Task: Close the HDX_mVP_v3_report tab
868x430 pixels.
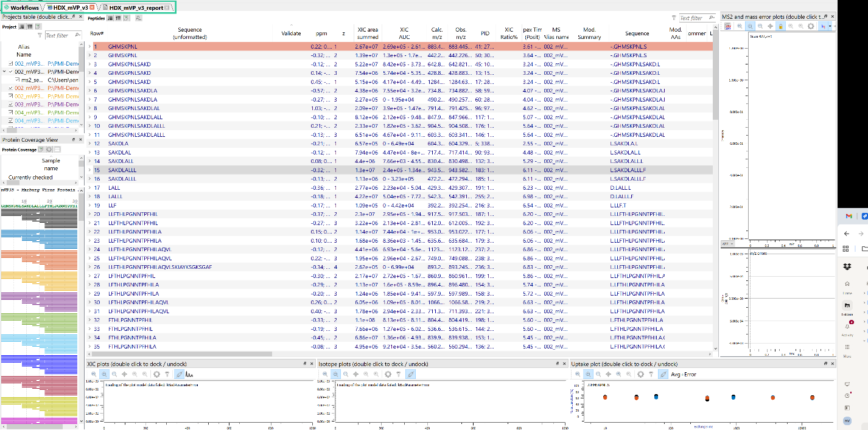Action: coord(167,8)
